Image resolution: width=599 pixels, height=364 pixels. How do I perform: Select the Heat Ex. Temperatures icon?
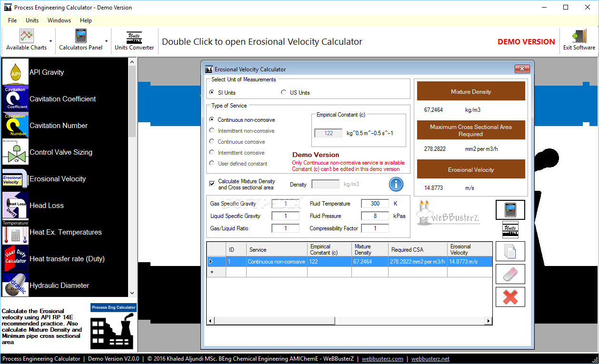[x=16, y=232]
